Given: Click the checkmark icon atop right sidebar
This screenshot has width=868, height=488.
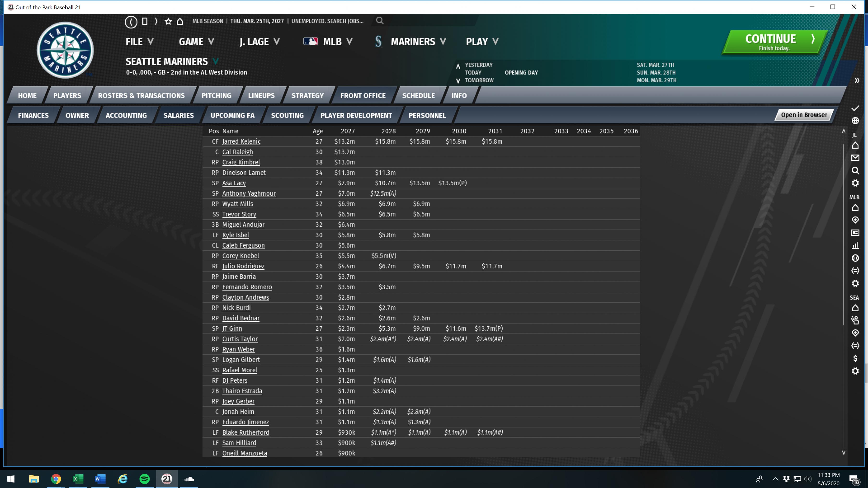Looking at the screenshot, I should (x=855, y=108).
